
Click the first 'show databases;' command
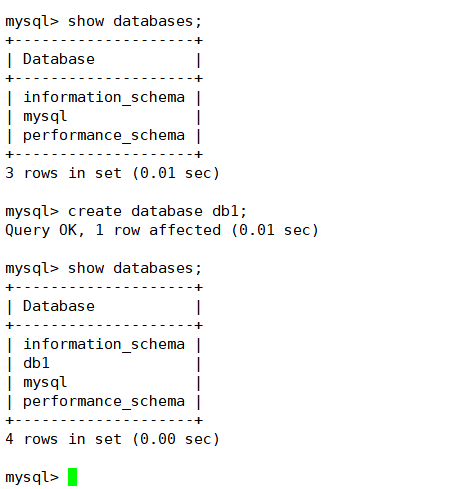pos(135,22)
